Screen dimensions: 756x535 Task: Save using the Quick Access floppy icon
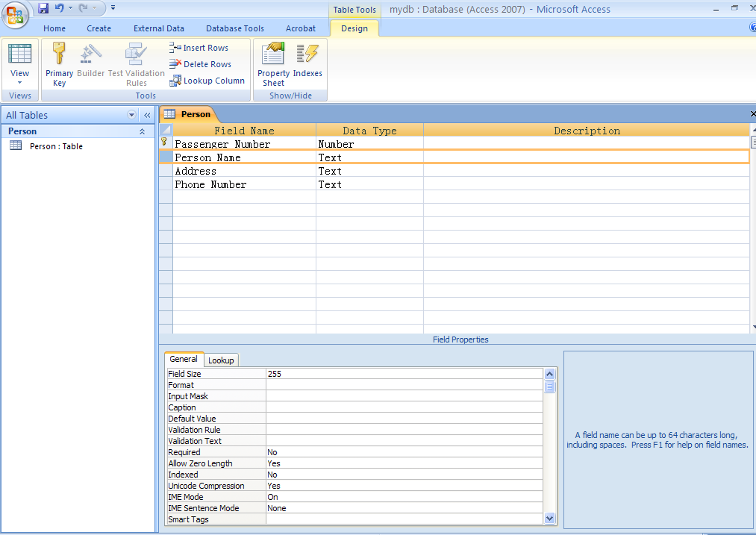pyautogui.click(x=43, y=8)
